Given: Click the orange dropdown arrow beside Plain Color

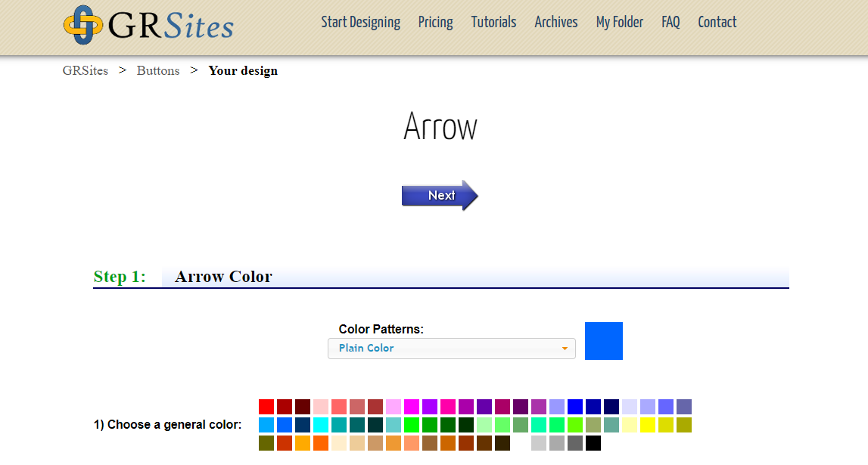Looking at the screenshot, I should pyautogui.click(x=565, y=349).
